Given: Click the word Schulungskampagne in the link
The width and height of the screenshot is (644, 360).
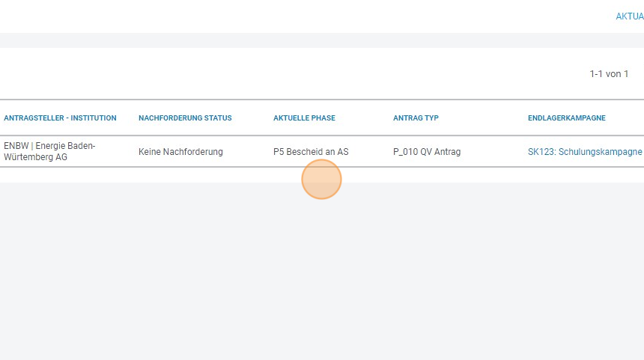Looking at the screenshot, I should pyautogui.click(x=600, y=152).
